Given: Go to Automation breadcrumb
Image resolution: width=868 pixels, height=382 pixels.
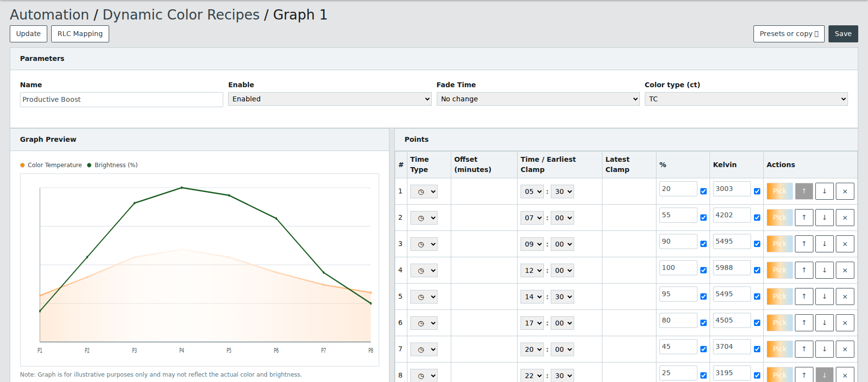Looking at the screenshot, I should 49,15.
